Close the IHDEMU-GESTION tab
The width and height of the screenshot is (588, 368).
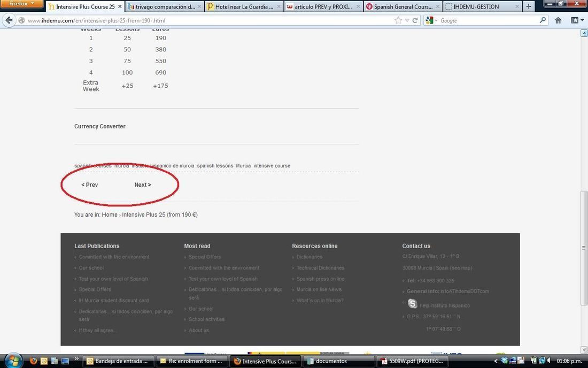click(517, 6)
